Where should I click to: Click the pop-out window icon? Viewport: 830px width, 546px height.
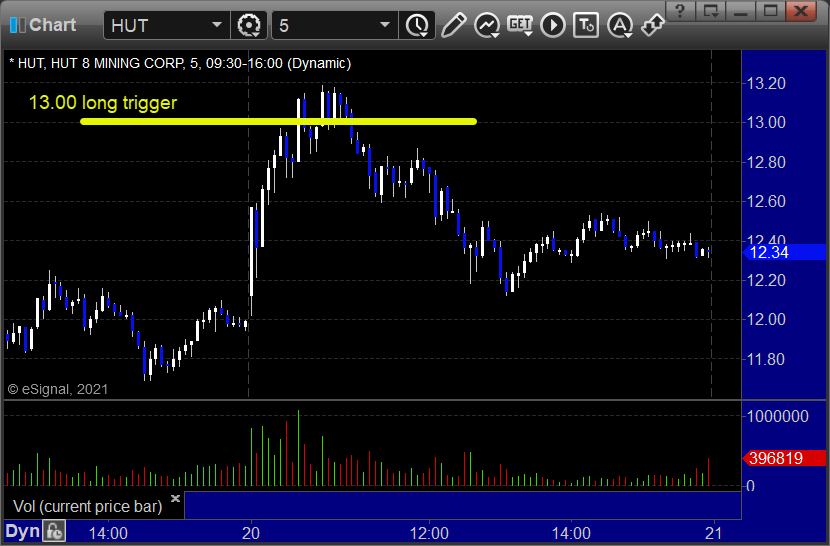[710, 11]
